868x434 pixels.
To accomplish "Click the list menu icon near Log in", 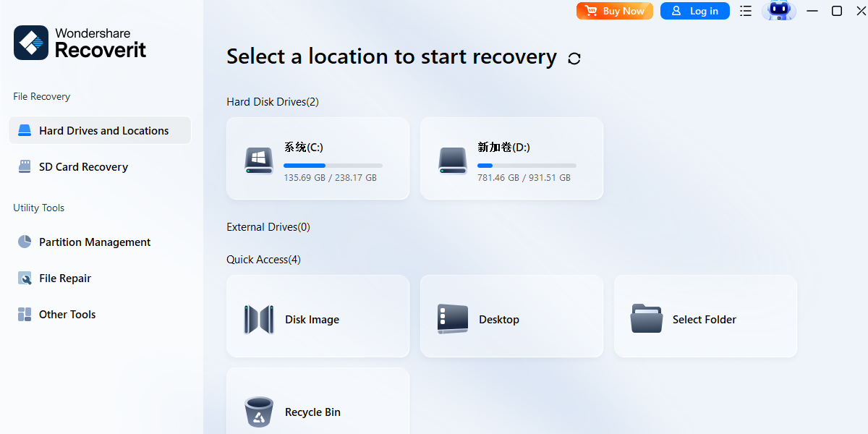I will point(746,11).
